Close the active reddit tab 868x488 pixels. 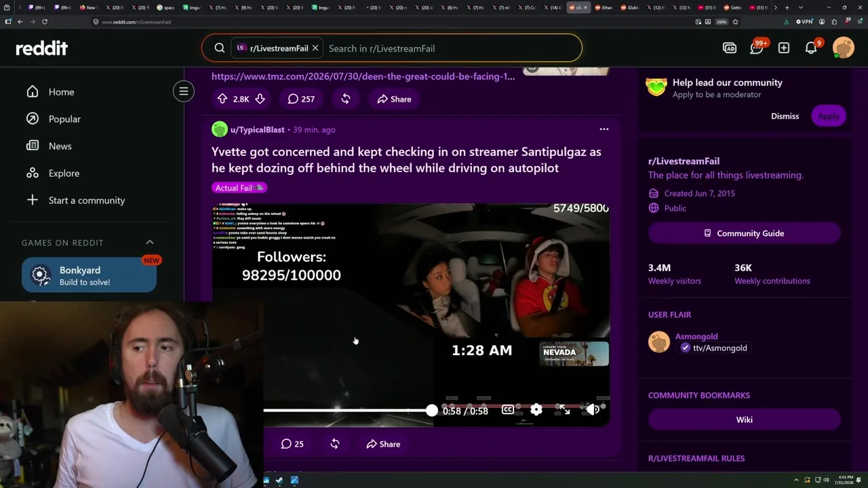585,7
